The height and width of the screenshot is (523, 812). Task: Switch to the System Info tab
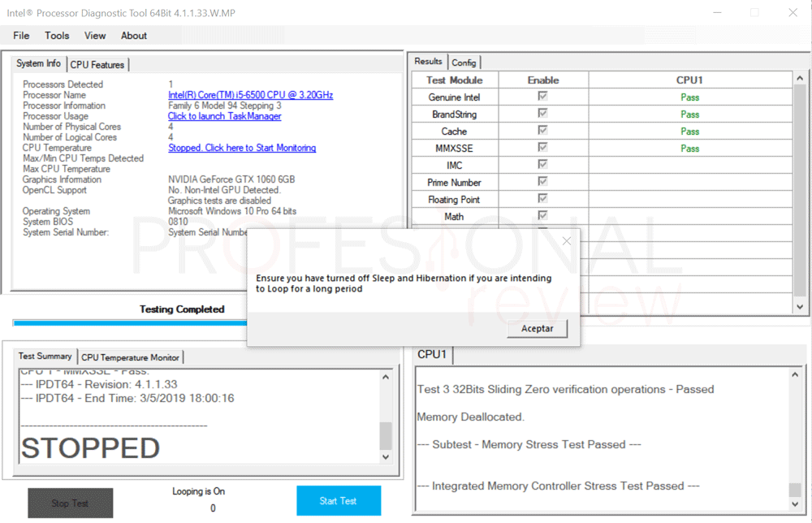[39, 63]
